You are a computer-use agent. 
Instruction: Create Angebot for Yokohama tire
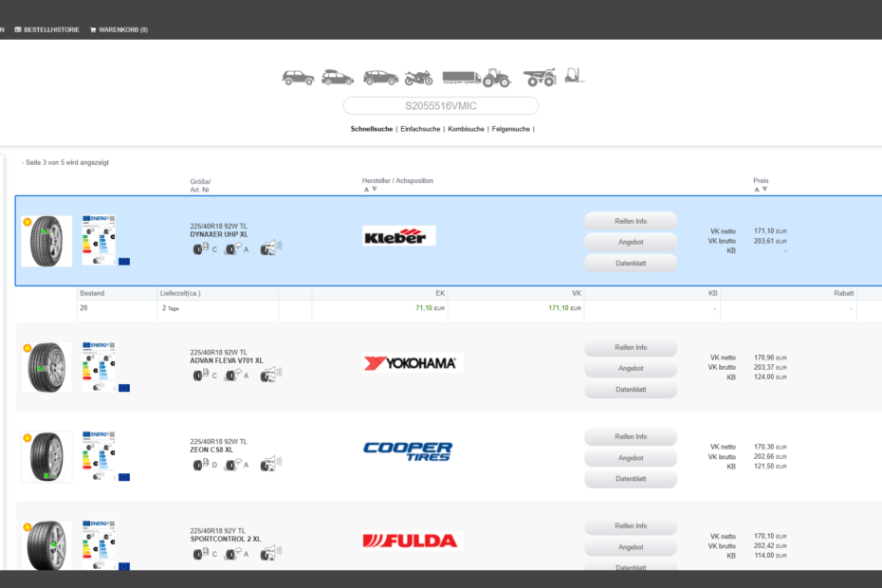tap(631, 369)
